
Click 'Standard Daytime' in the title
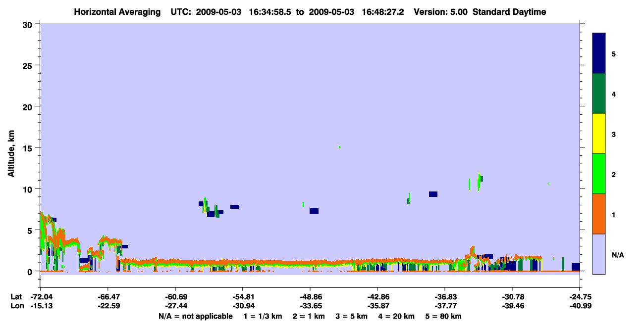[x=509, y=12]
